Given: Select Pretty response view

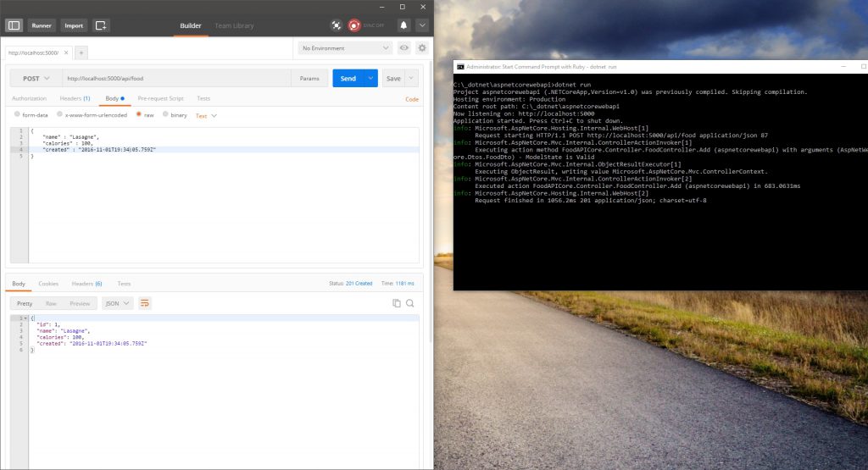Looking at the screenshot, I should (x=25, y=303).
